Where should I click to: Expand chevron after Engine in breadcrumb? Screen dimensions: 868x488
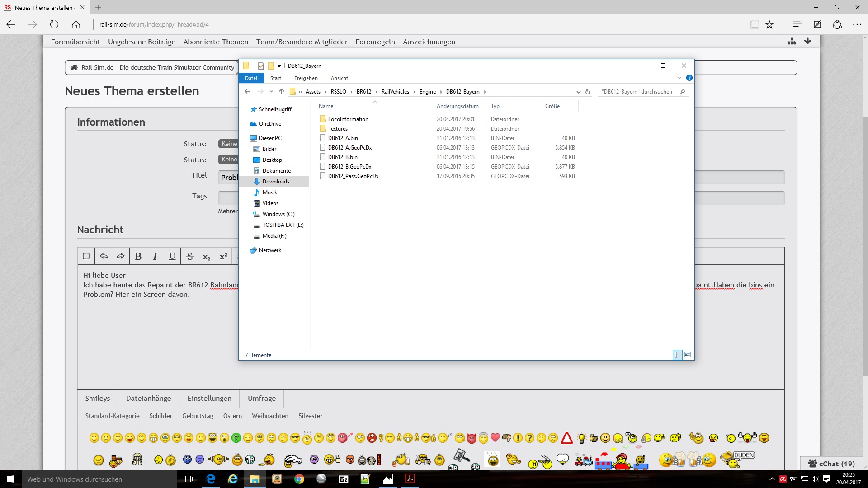click(x=441, y=92)
